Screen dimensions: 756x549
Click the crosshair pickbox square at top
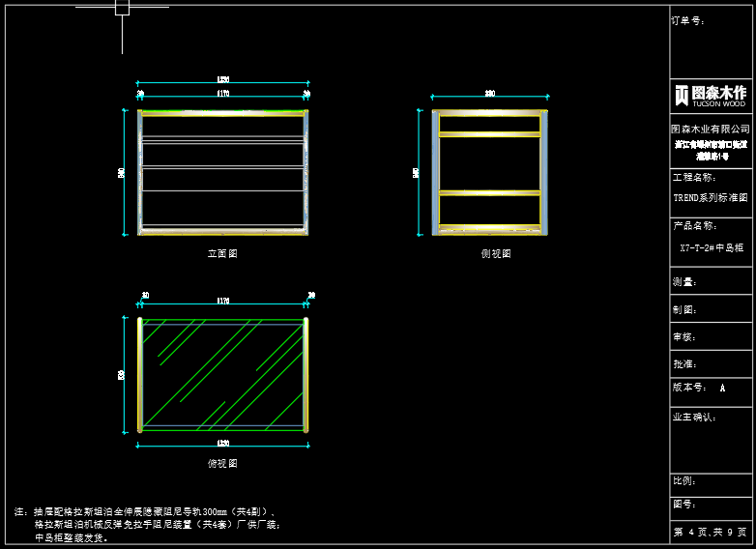click(123, 7)
